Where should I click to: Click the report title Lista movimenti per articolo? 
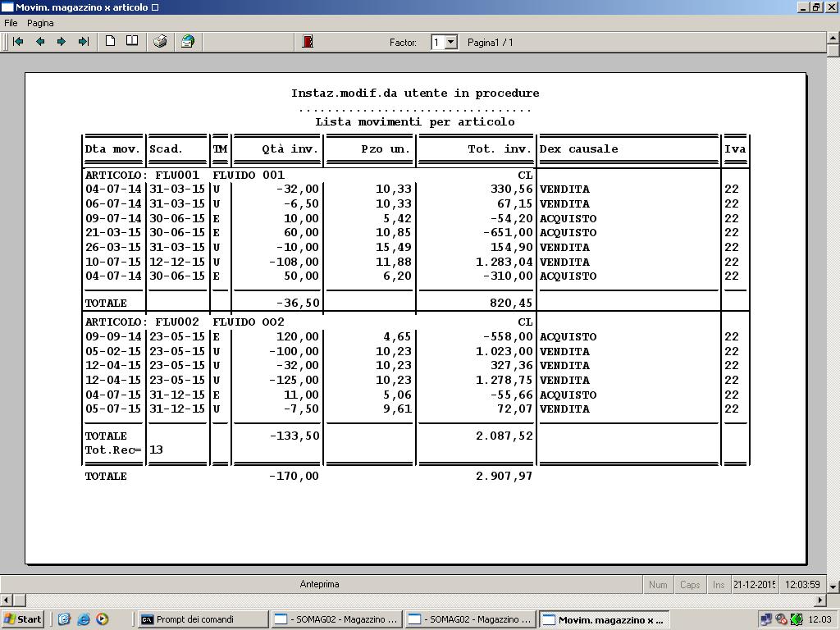[414, 121]
